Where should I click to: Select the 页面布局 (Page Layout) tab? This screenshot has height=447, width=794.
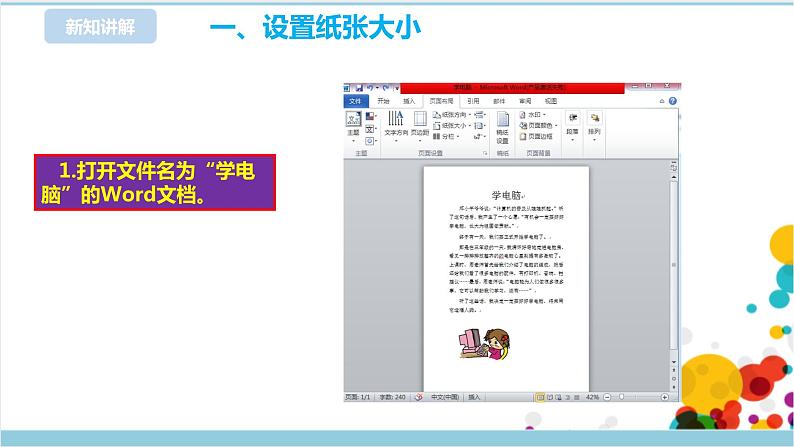441,101
